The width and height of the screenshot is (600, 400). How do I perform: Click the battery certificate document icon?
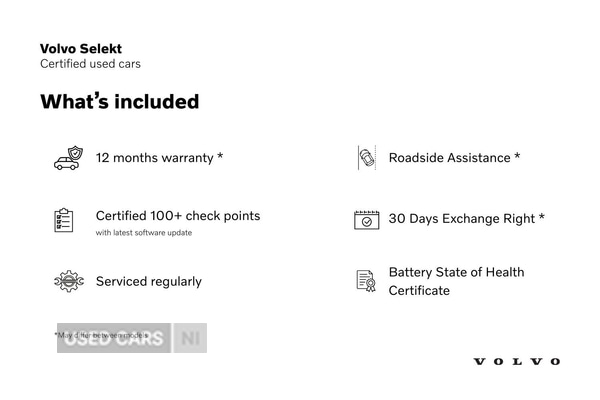[366, 281]
